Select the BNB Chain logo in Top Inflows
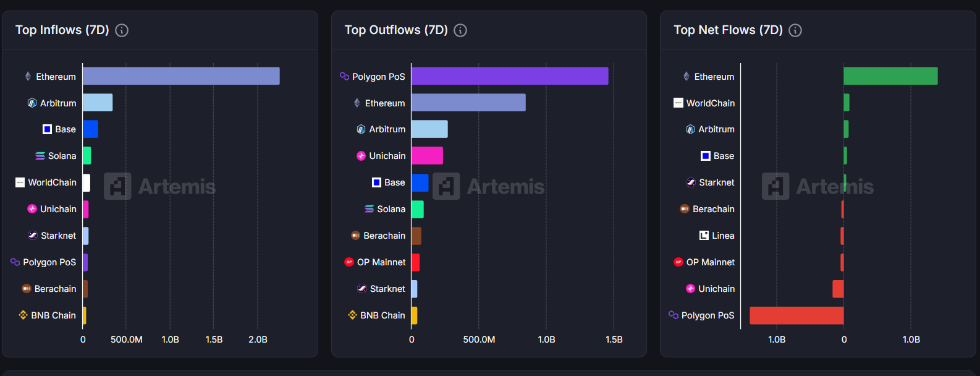Image resolution: width=980 pixels, height=376 pixels. (x=23, y=315)
